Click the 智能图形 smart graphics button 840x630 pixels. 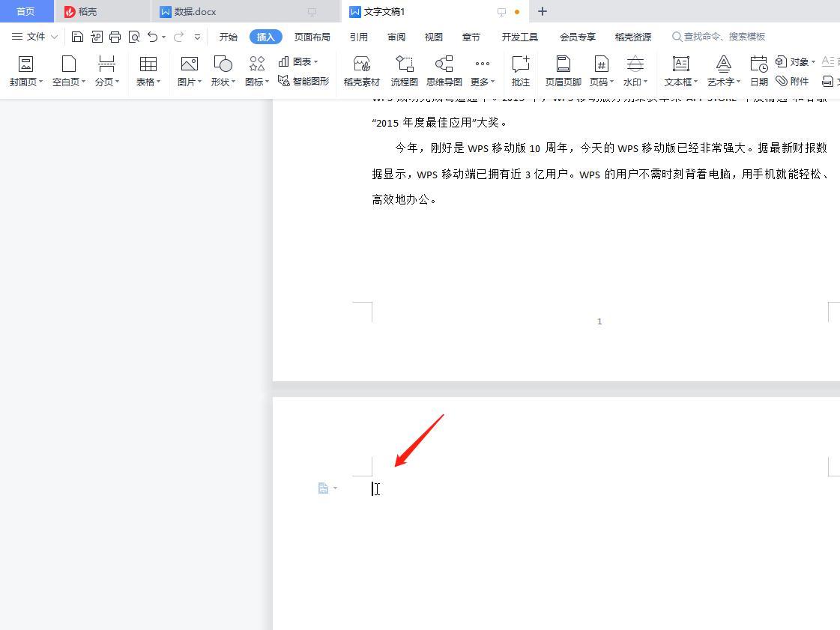click(303, 81)
